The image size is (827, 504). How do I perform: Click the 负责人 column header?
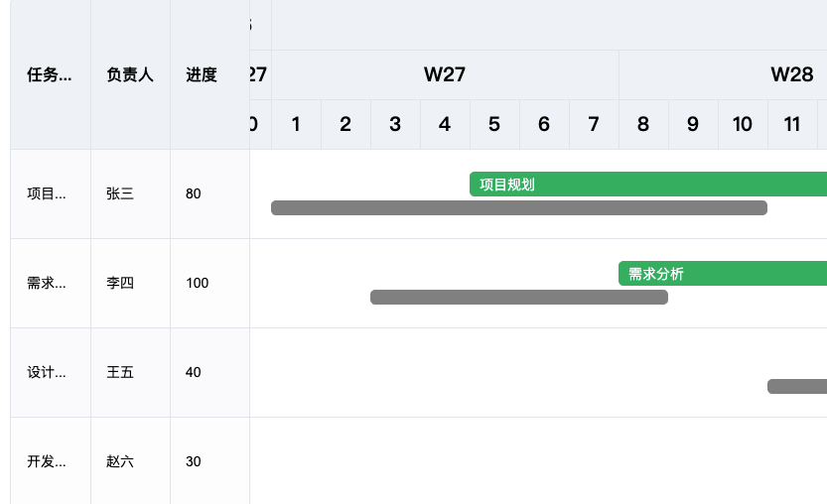(130, 74)
